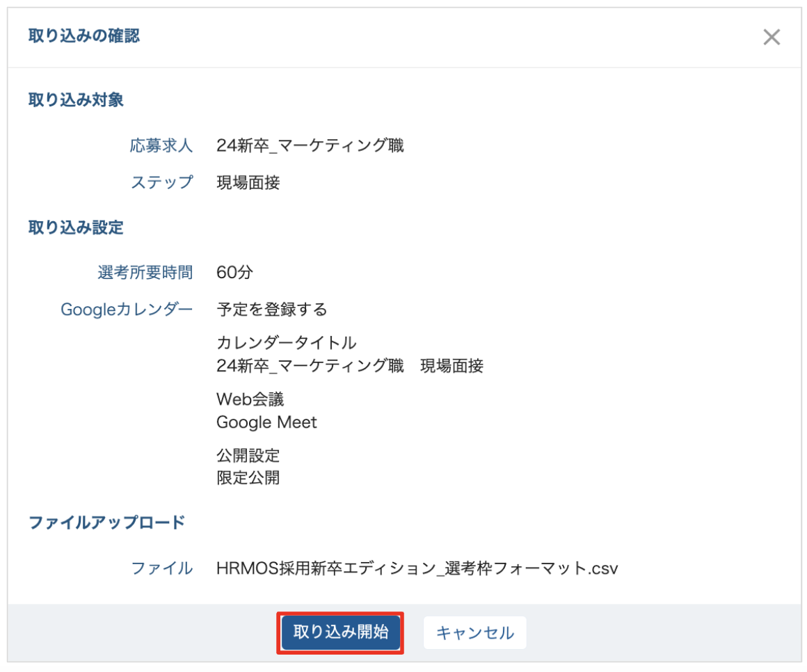Click the 取り込み開始 button
Image resolution: width=807 pixels, height=672 pixels.
pos(341,632)
